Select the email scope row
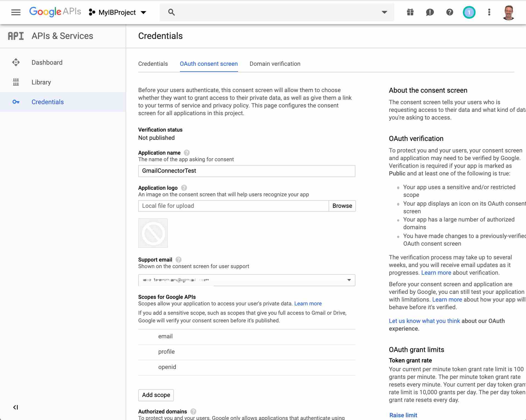 click(247, 337)
